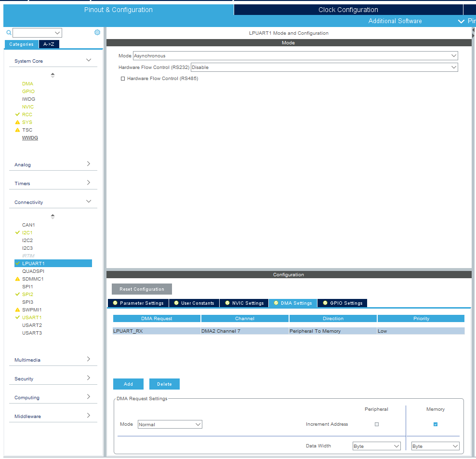Image resolution: width=476 pixels, height=459 pixels.
Task: Expand the Timers category
Action: [89, 183]
